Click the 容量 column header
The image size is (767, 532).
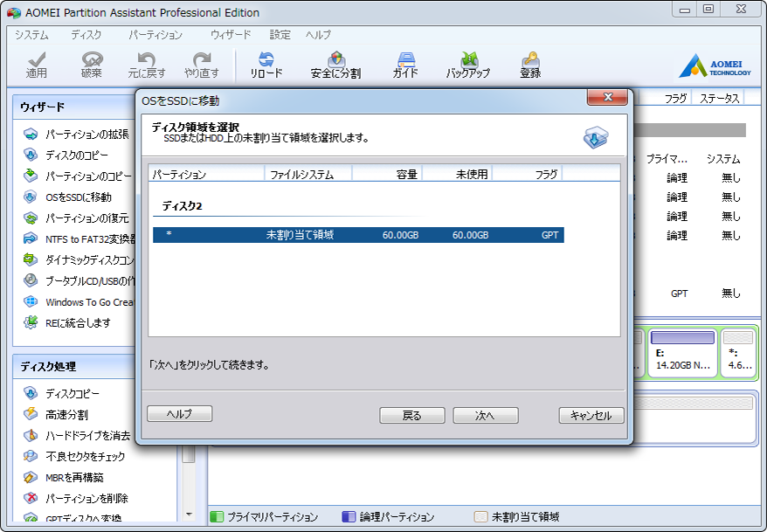click(387, 174)
